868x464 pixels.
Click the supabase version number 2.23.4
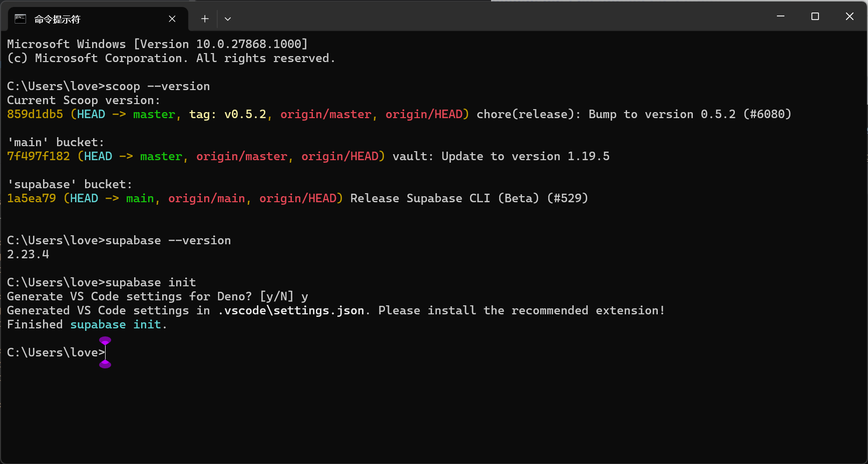click(28, 254)
